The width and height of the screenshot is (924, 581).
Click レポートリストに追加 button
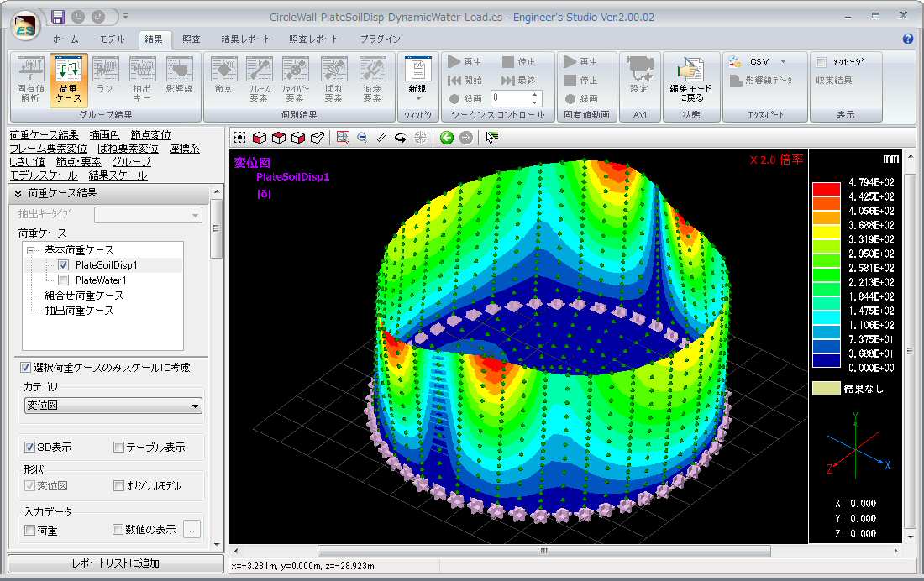point(116,563)
